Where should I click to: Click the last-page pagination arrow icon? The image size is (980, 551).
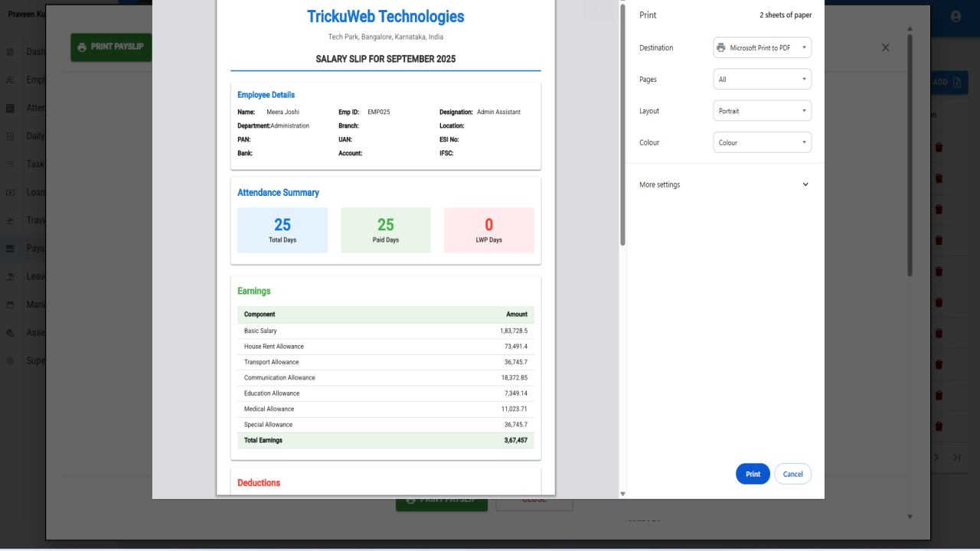pos(957,457)
